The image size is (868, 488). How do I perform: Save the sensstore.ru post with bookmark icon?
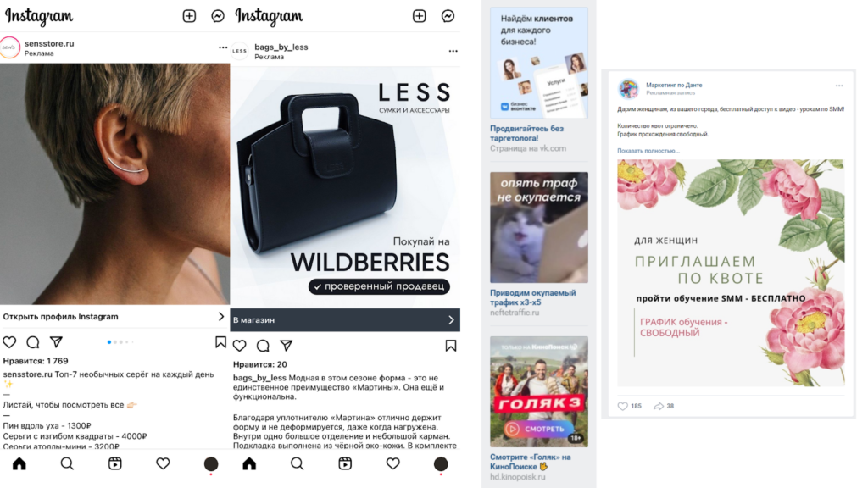coord(220,342)
